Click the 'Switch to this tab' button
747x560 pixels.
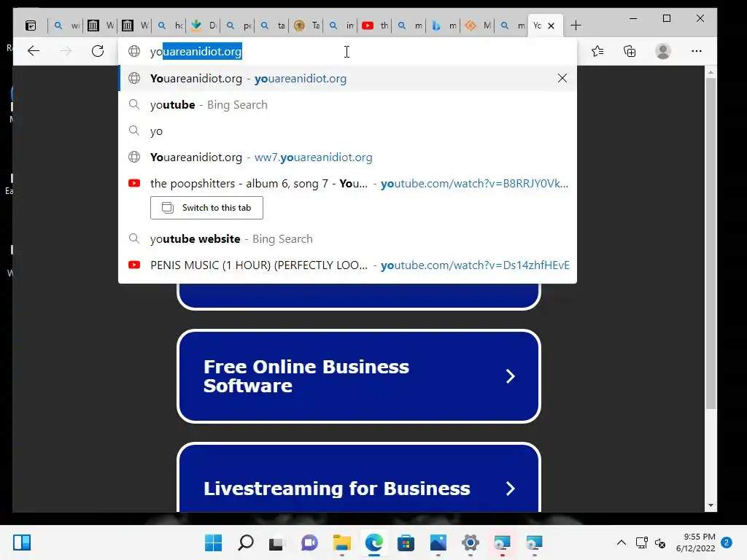[x=206, y=208]
